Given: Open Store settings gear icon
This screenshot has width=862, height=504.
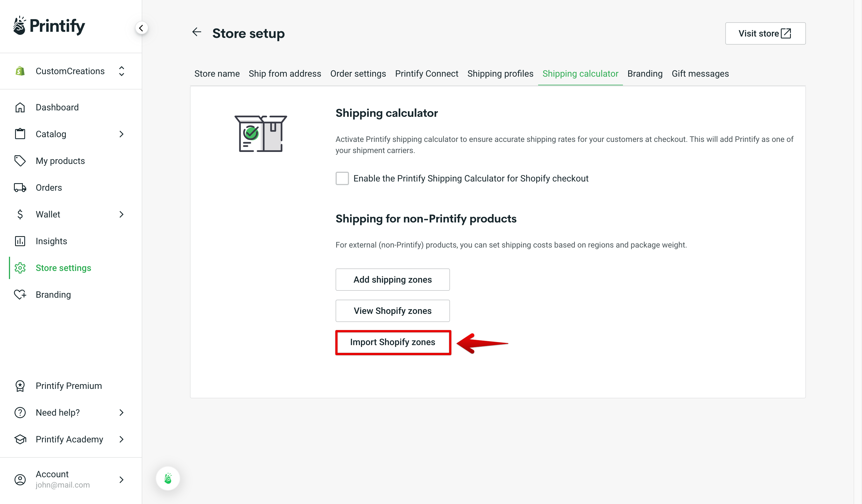Looking at the screenshot, I should 20,268.
